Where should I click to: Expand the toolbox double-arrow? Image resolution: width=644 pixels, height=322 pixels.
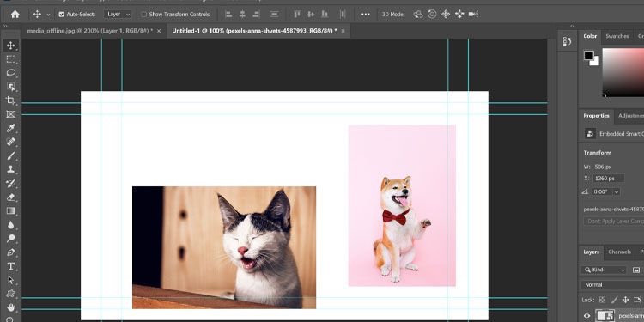coord(5,26)
